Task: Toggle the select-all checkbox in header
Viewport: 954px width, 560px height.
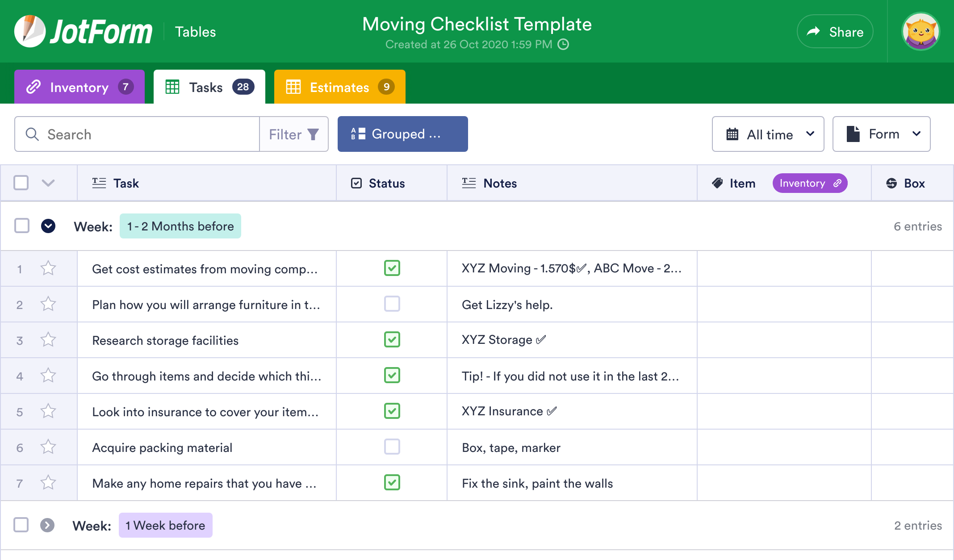Action: [x=21, y=183]
